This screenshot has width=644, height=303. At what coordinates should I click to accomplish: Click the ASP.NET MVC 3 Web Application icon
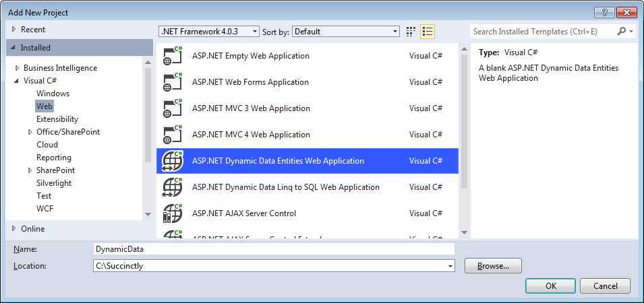[x=173, y=108]
